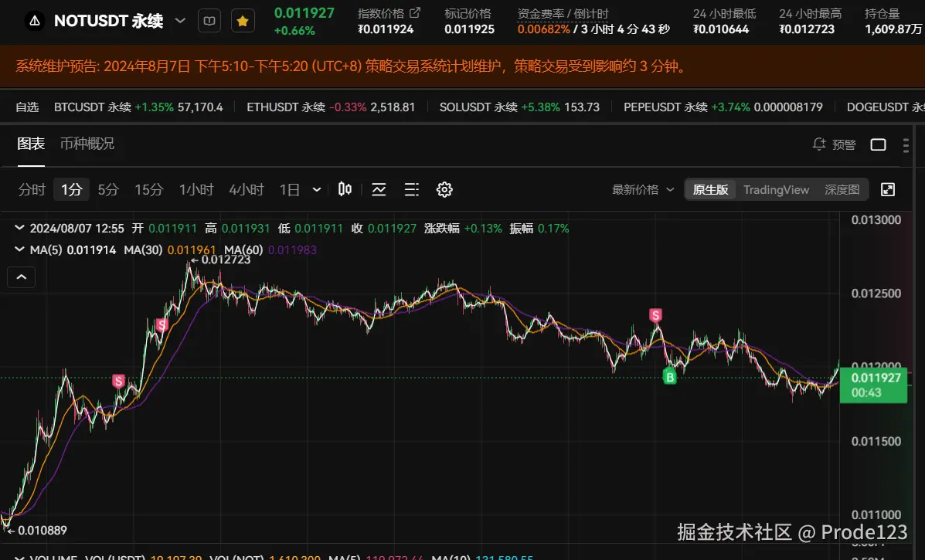Open the three-dot more options menu
Viewport: 925px width, 560px height.
click(906, 145)
